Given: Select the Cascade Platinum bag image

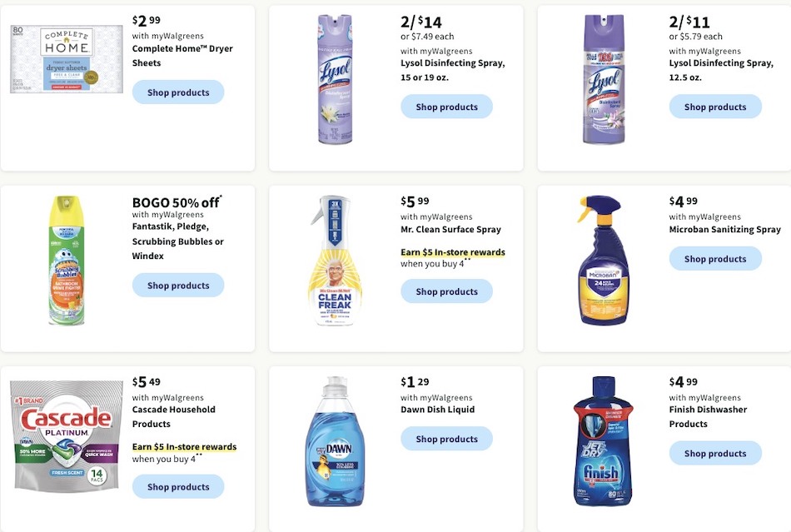Looking at the screenshot, I should click(66, 435).
